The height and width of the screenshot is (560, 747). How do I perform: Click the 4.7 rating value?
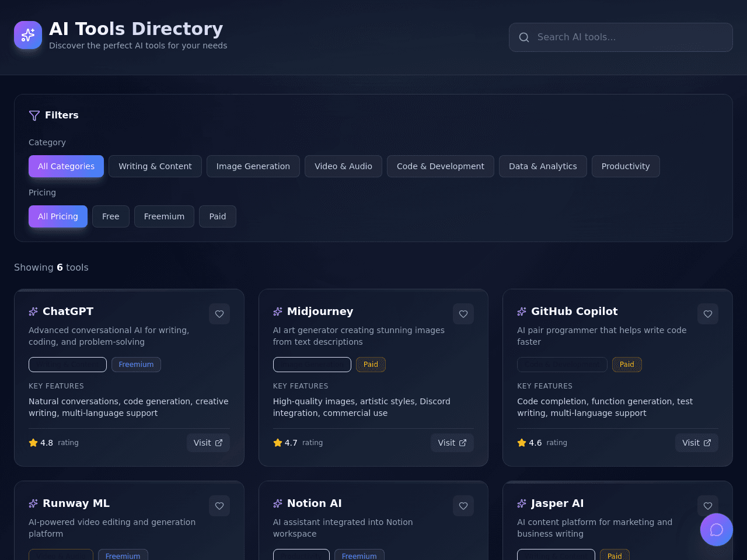click(x=291, y=443)
